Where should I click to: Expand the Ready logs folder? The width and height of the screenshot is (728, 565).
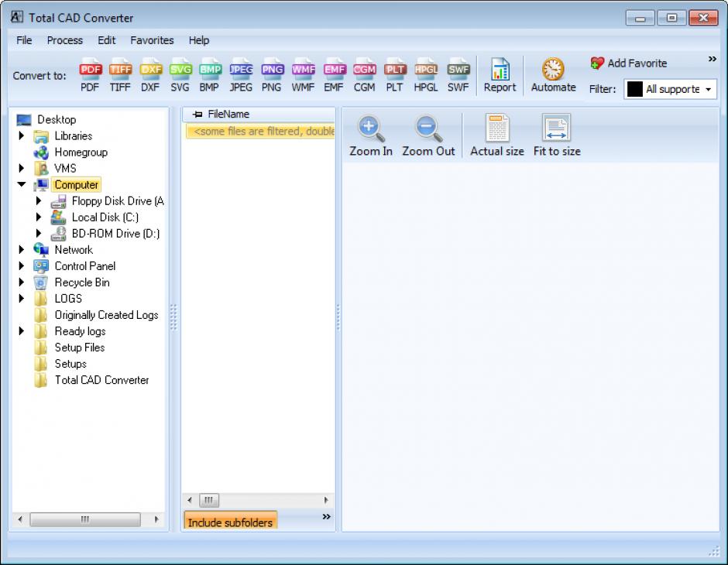click(22, 330)
